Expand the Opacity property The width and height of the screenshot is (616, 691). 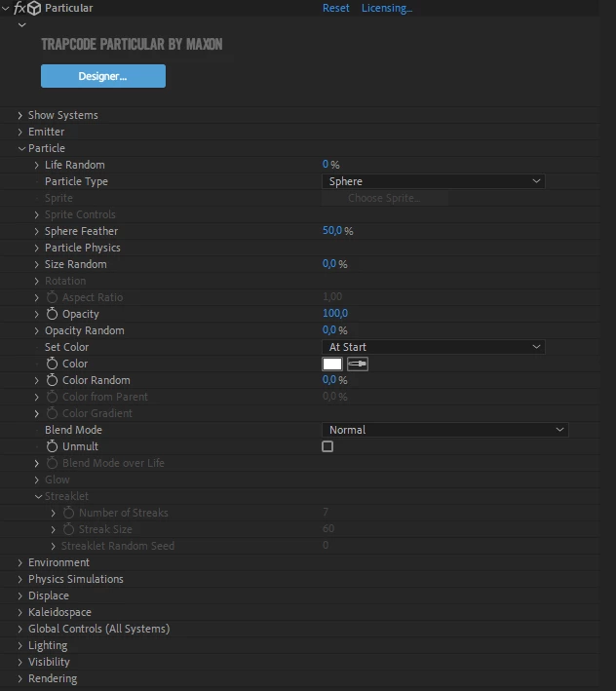tap(37, 314)
